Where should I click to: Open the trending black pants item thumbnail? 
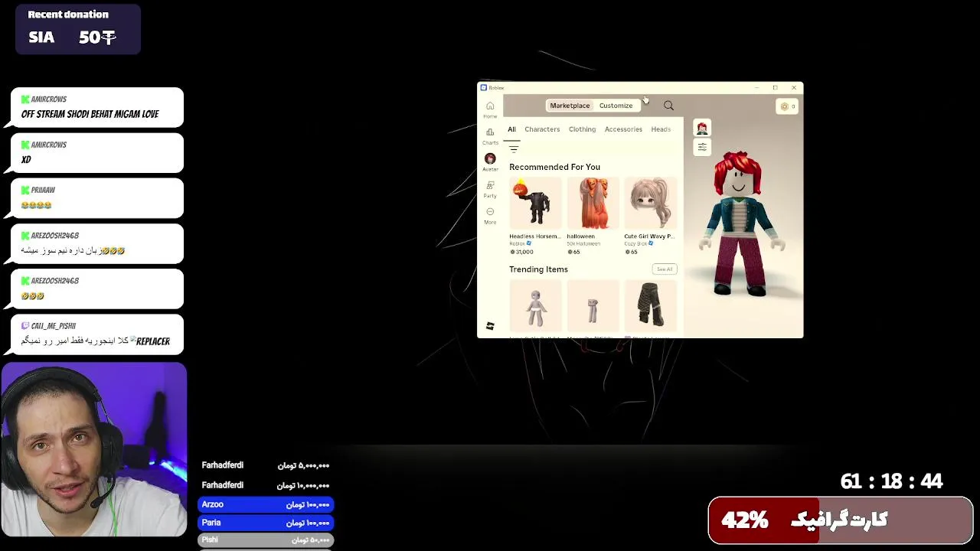(x=650, y=305)
